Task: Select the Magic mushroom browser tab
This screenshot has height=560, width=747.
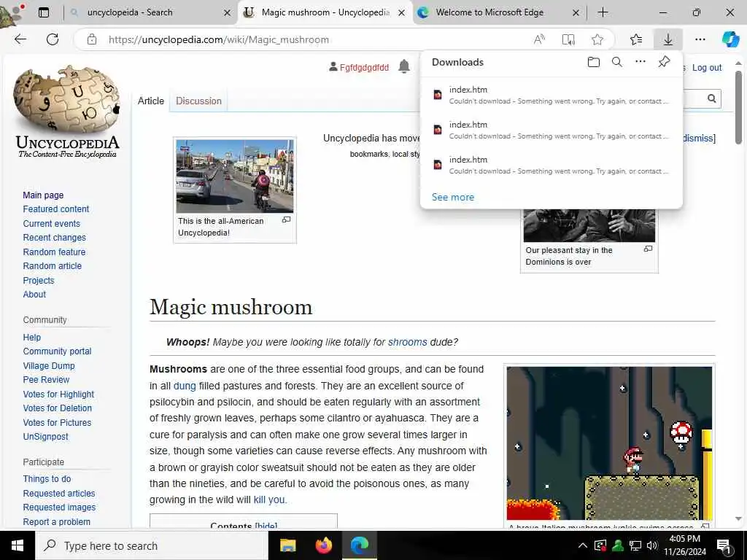Action: coord(325,12)
